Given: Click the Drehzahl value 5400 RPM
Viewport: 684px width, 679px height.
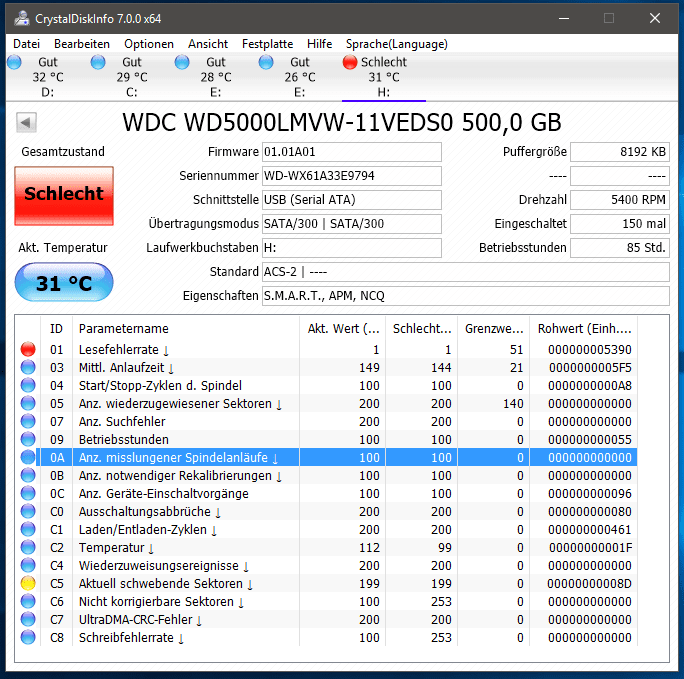Looking at the screenshot, I should (619, 200).
